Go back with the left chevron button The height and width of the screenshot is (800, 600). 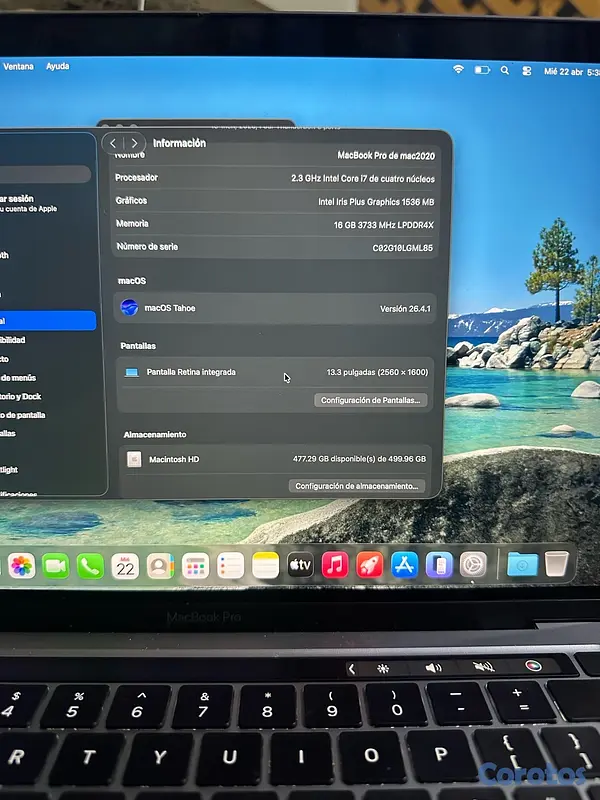pyautogui.click(x=113, y=143)
